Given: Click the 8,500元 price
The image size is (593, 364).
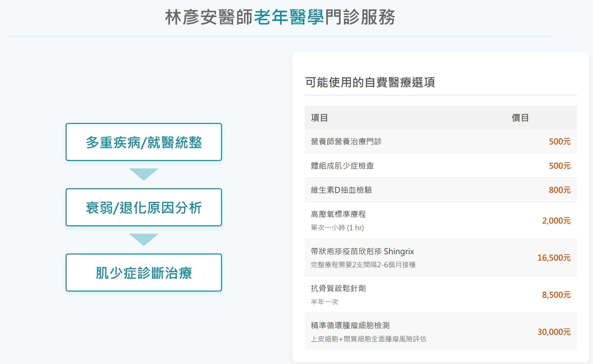Looking at the screenshot, I should coord(556,295).
